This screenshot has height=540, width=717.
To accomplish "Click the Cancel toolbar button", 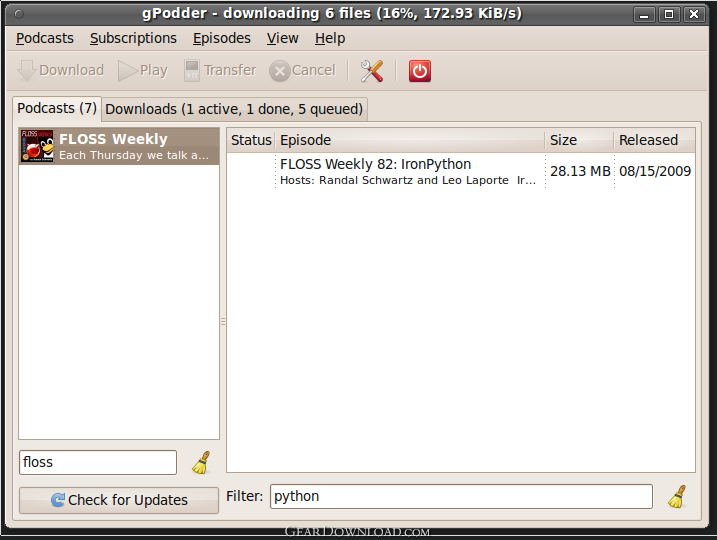I will pos(302,70).
